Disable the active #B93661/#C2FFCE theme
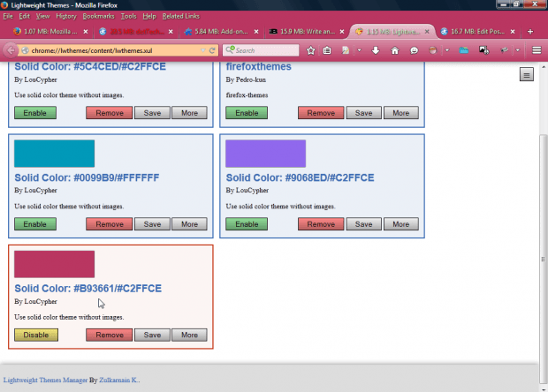 pyautogui.click(x=36, y=335)
